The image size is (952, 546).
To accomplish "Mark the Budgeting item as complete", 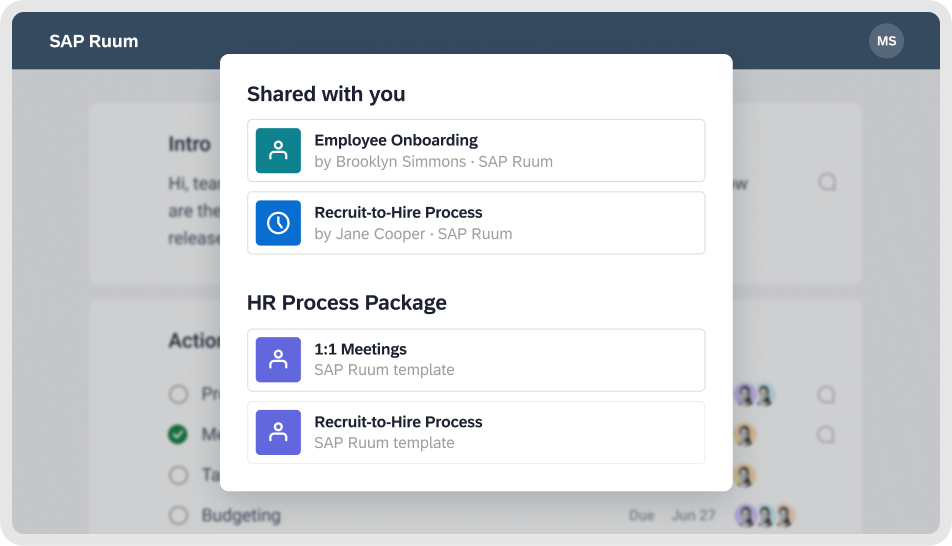I will point(178,516).
